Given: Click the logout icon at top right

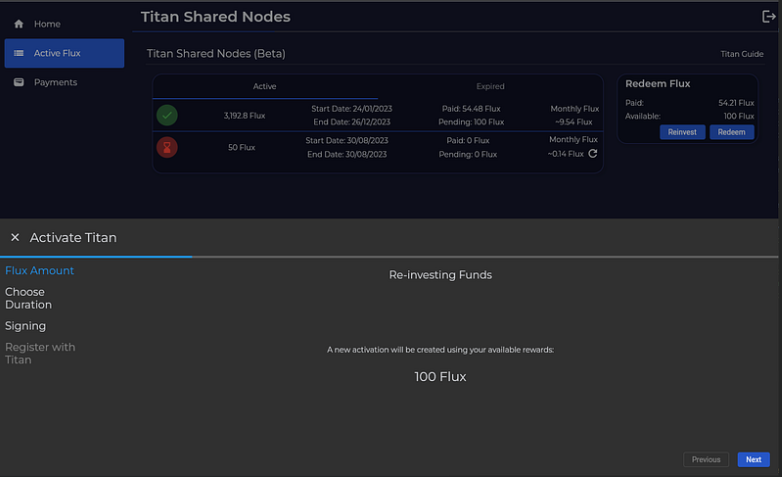Looking at the screenshot, I should click(768, 16).
